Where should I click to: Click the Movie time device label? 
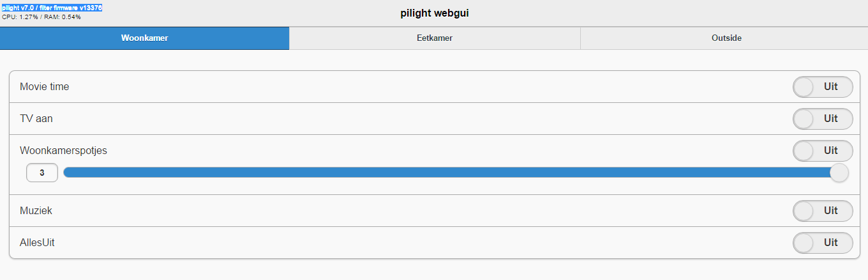tap(45, 87)
